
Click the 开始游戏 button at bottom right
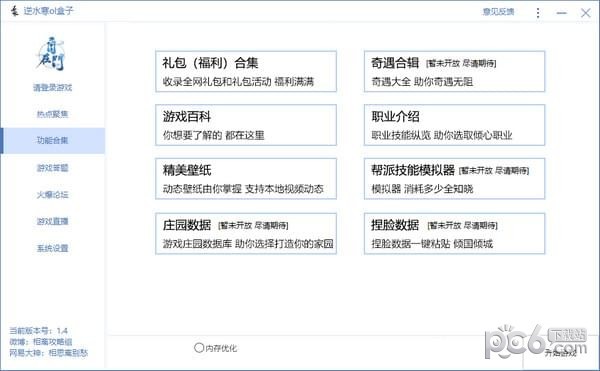tap(561, 353)
